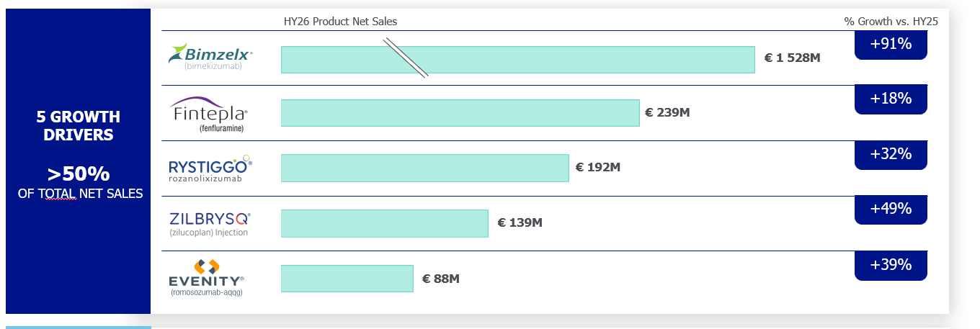Select the 'HY26 Product Net Sales' column header
Viewport: 980px width, 329px height.
tap(340, 22)
